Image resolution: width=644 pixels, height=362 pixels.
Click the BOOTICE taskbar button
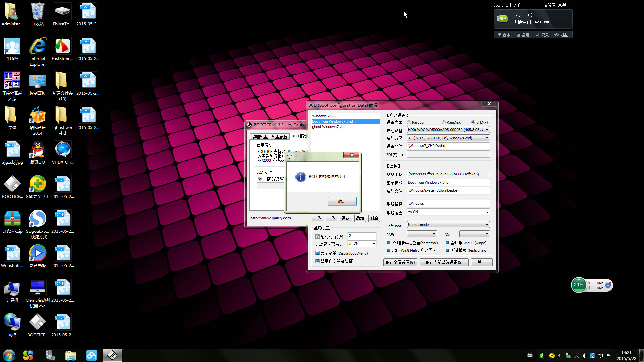112,355
